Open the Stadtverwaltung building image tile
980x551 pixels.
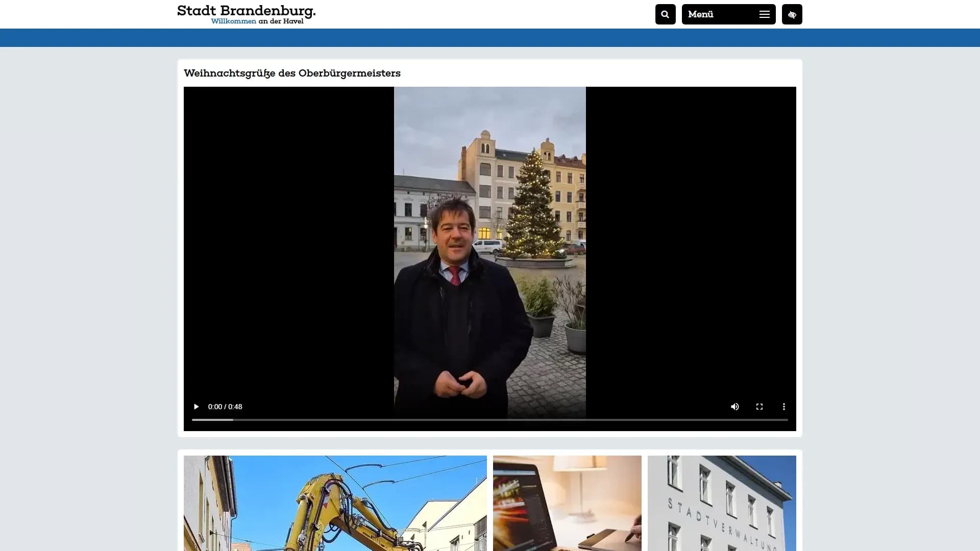(x=721, y=503)
